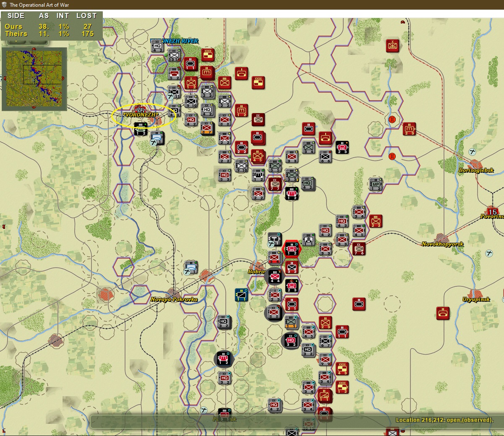Viewport: 504px width, 436px height.
Task: Select the circled black HQ counter 3 2
Action: [291, 340]
